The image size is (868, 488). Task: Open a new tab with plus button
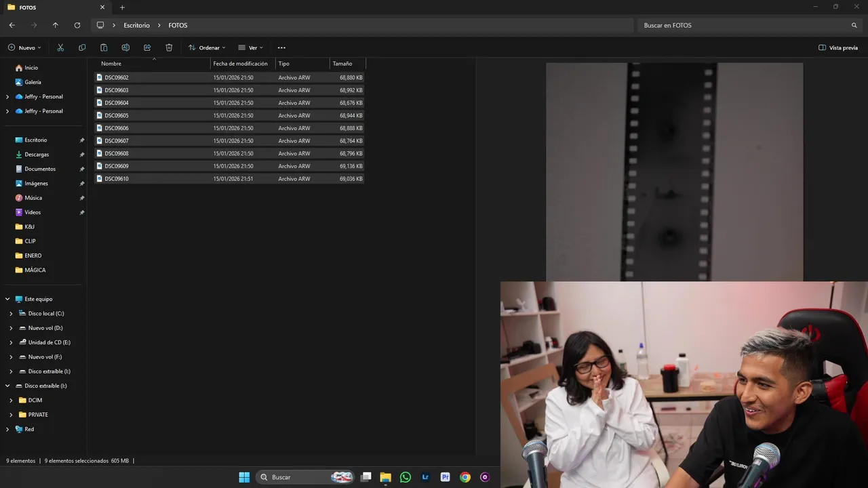pyautogui.click(x=122, y=7)
